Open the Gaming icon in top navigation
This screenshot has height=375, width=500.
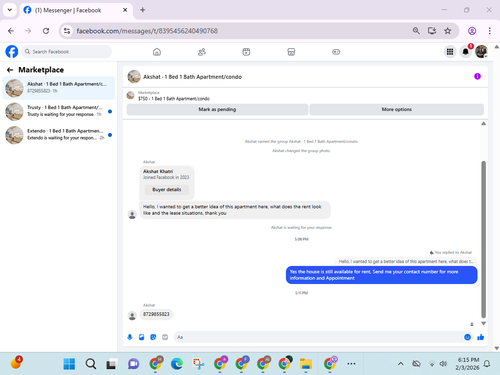point(336,52)
